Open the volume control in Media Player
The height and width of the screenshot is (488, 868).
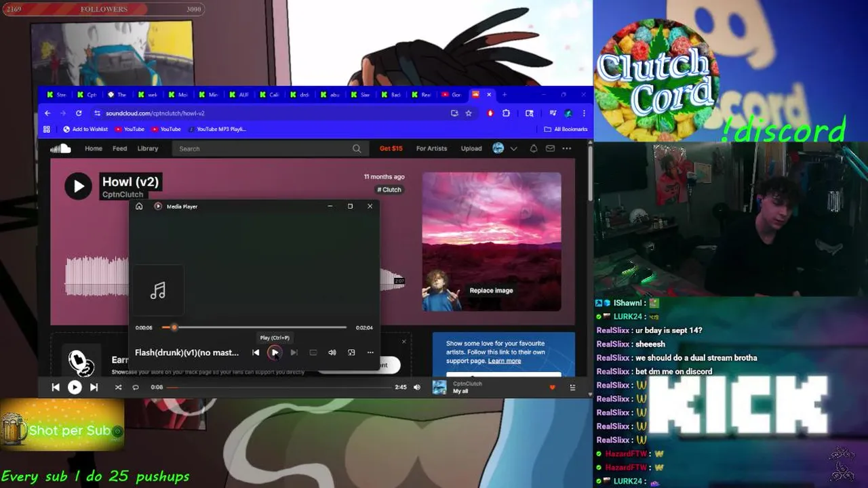click(x=332, y=352)
